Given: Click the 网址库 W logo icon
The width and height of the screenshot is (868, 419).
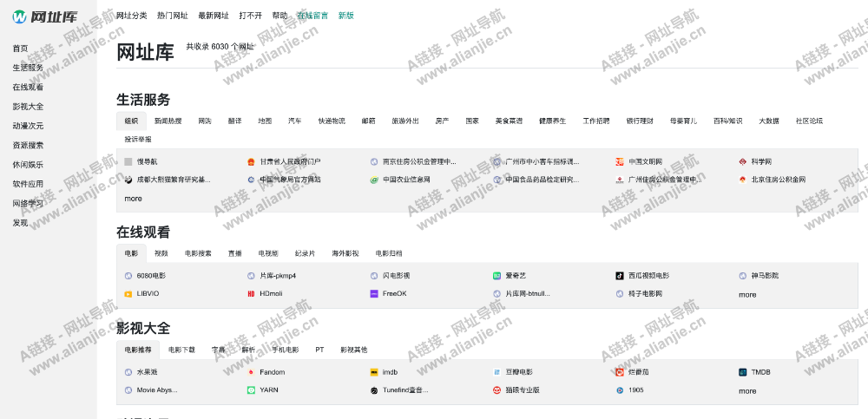Looking at the screenshot, I should pos(19,16).
